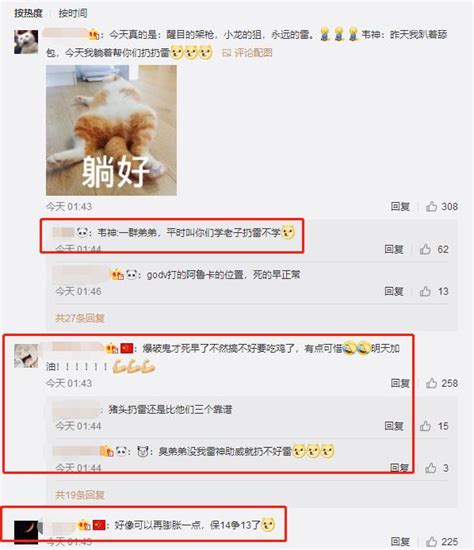This screenshot has height=550, width=474.
Task: Like the godv reply with 13 likes
Action: point(425,291)
